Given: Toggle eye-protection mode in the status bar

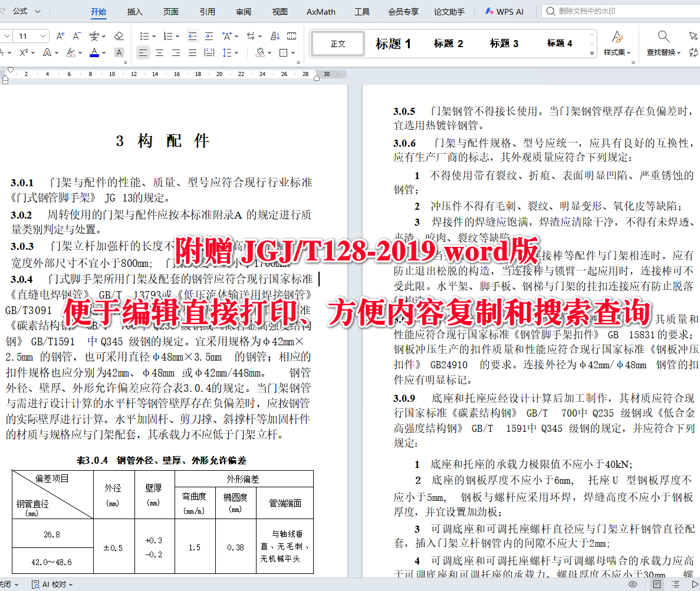Looking at the screenshot, I should [633, 584].
